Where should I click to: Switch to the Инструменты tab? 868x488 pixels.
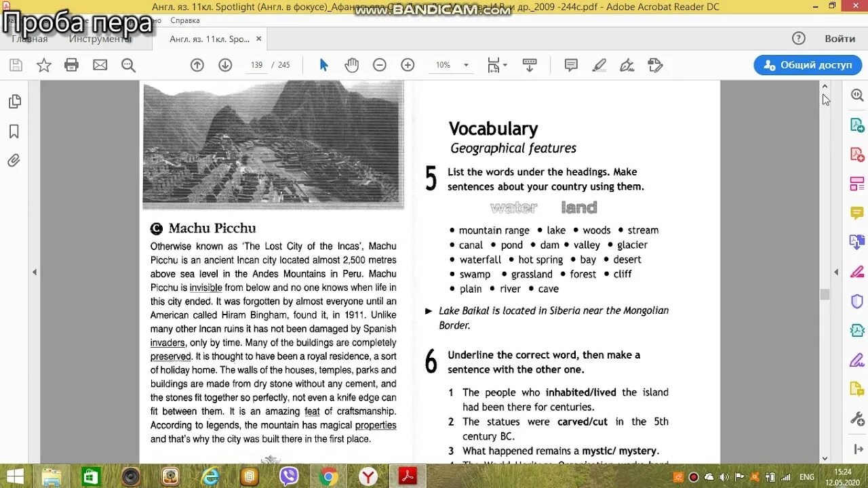(x=100, y=39)
